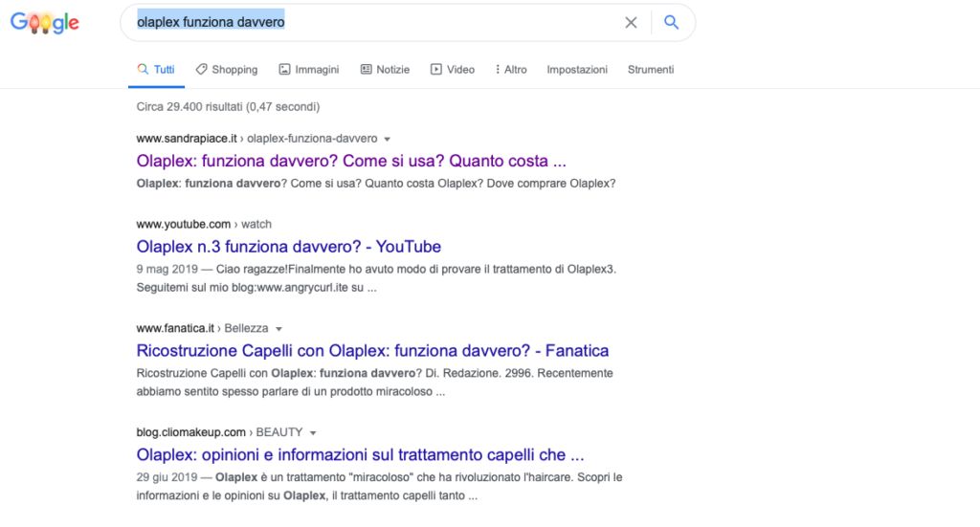This screenshot has width=980, height=527.
Task: Click inside the search query input field
Action: [375, 23]
